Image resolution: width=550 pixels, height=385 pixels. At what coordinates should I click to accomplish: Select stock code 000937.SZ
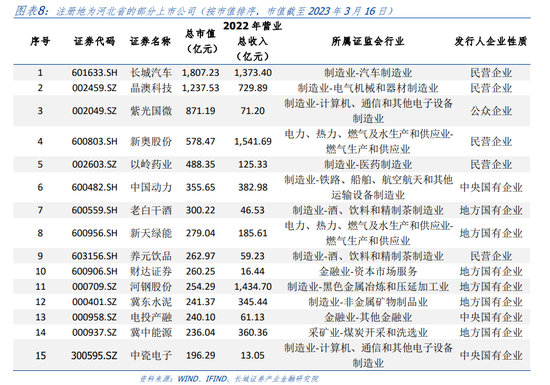pos(94,332)
